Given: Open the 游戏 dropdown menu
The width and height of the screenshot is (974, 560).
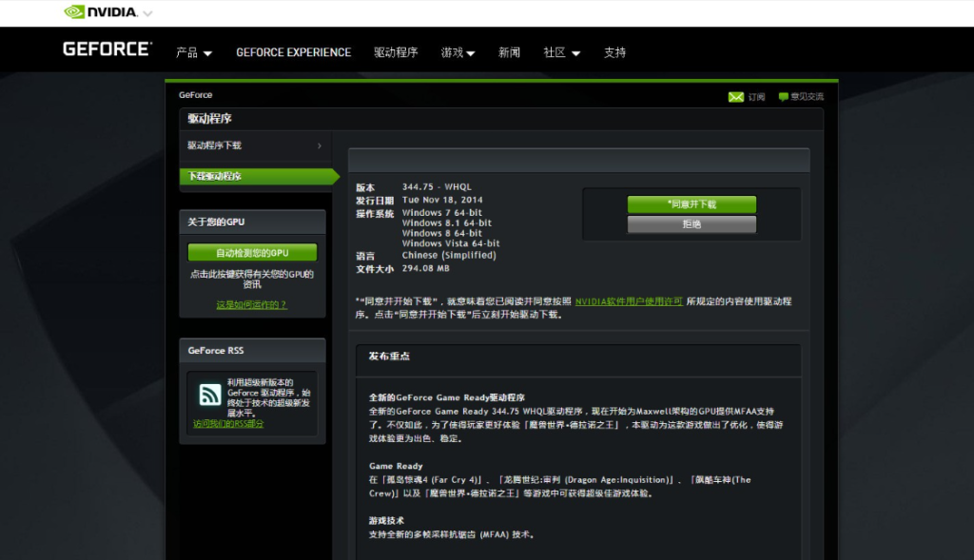Looking at the screenshot, I should point(455,53).
